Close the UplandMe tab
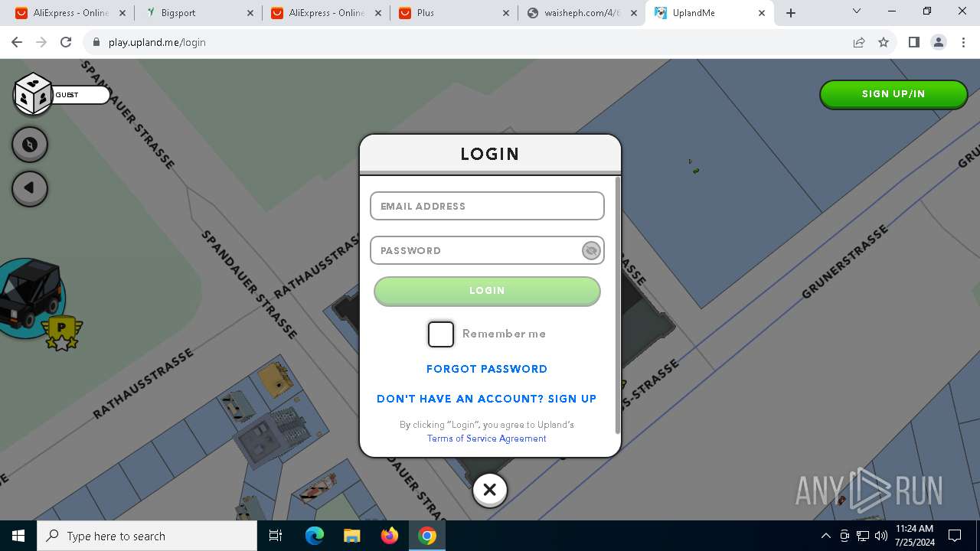Screen dimensions: 980x551 tap(761, 13)
